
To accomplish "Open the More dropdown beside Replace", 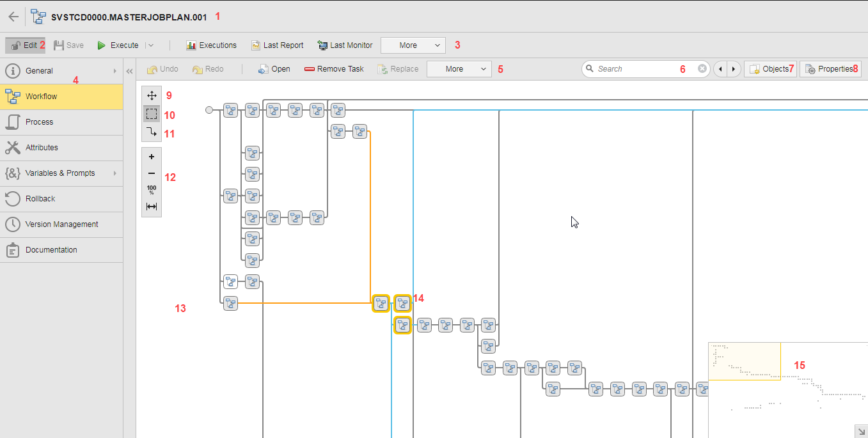I will (x=459, y=69).
